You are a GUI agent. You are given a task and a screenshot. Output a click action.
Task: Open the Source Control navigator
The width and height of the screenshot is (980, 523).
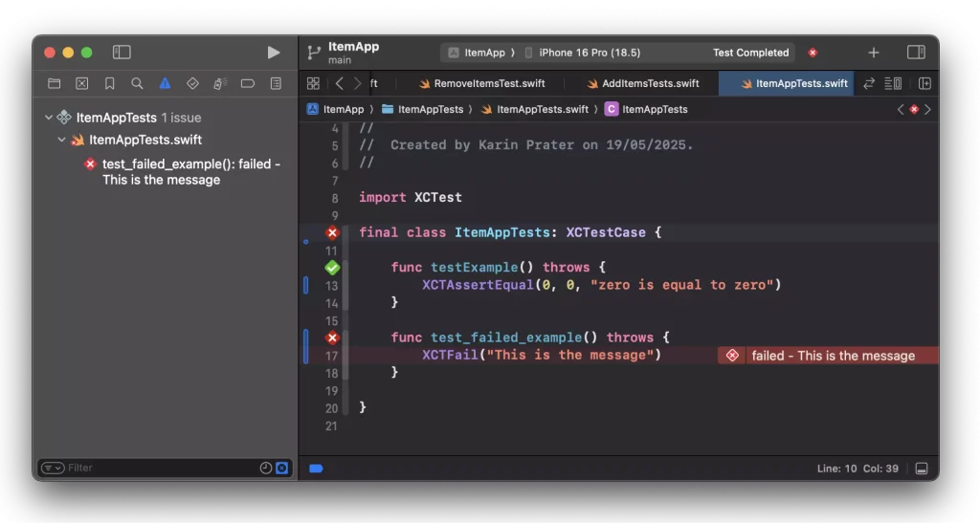pos(81,84)
